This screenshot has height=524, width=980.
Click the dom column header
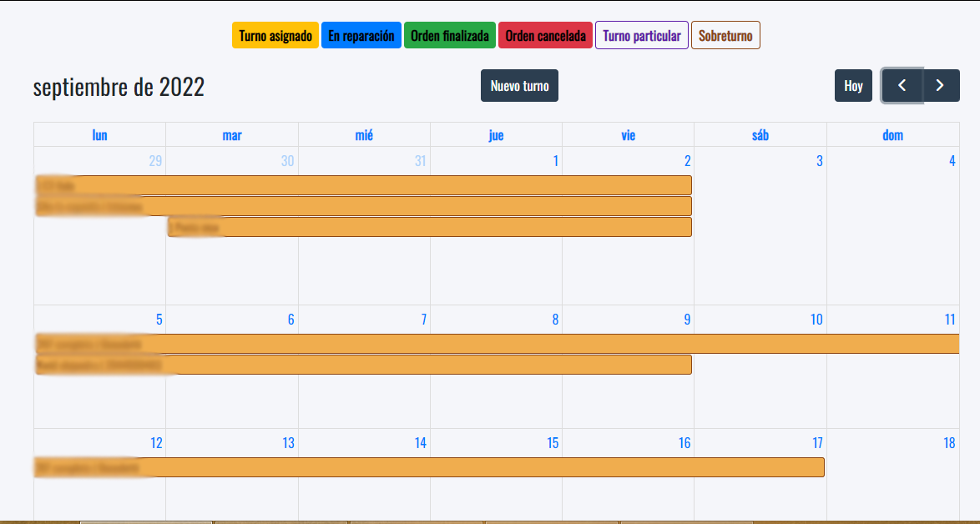(892, 134)
